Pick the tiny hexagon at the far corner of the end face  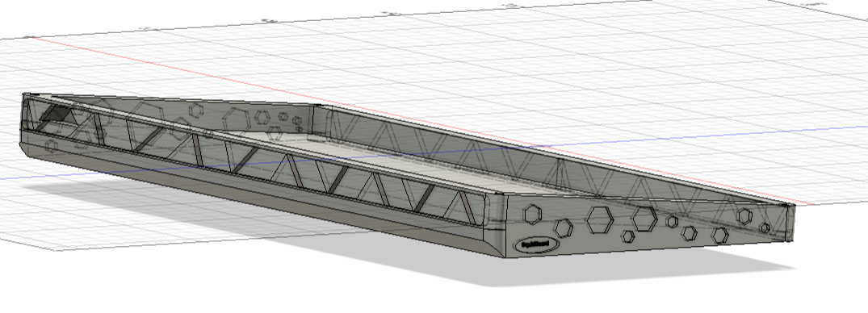(x=765, y=227)
